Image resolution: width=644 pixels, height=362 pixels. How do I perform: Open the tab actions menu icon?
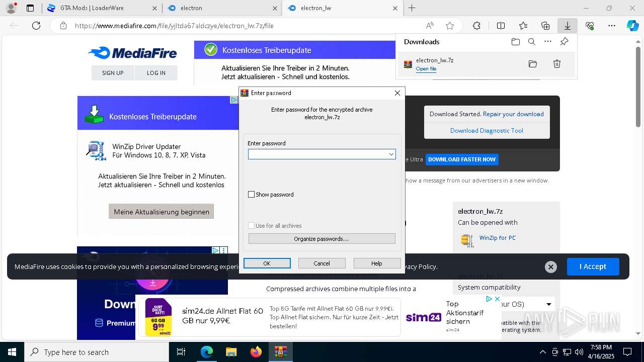[30, 8]
